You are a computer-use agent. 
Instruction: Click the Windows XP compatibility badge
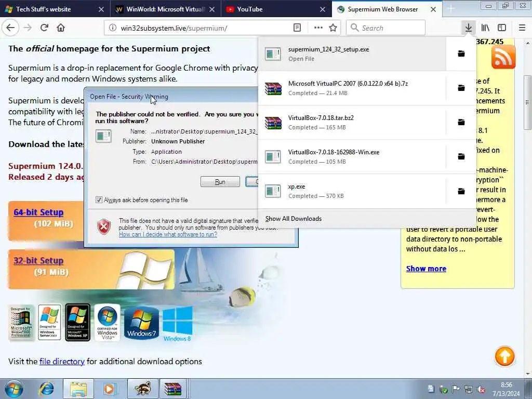coord(78,322)
